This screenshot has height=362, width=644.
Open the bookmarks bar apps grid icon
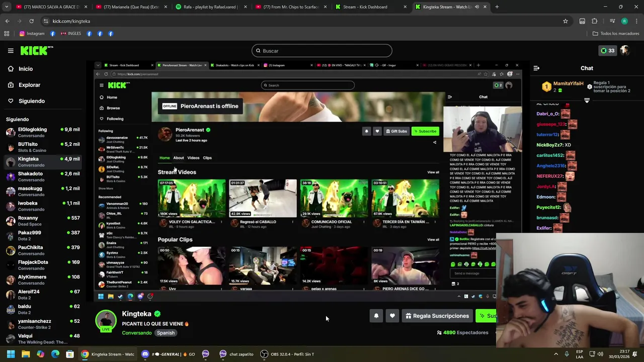tap(7, 34)
